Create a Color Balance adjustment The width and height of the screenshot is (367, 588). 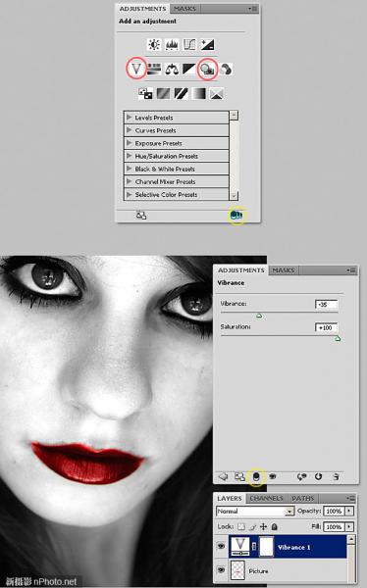click(172, 69)
